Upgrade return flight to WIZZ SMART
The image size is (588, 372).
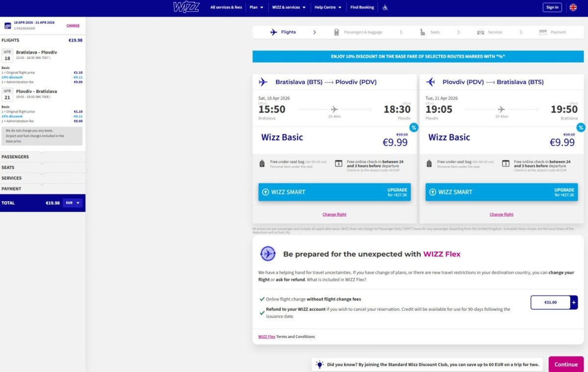click(501, 192)
